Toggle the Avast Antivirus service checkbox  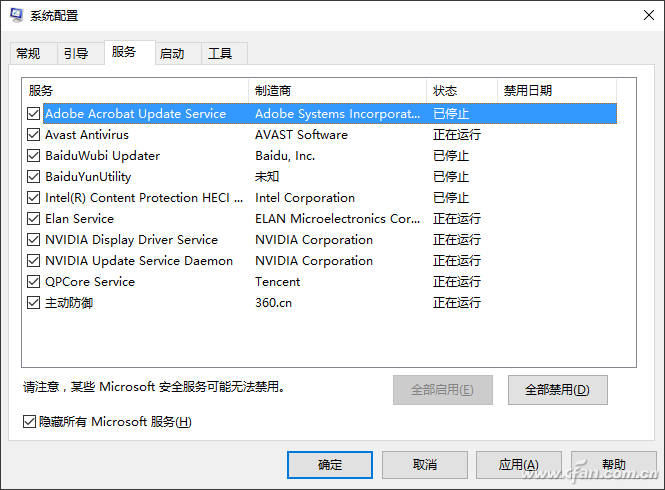click(x=35, y=135)
